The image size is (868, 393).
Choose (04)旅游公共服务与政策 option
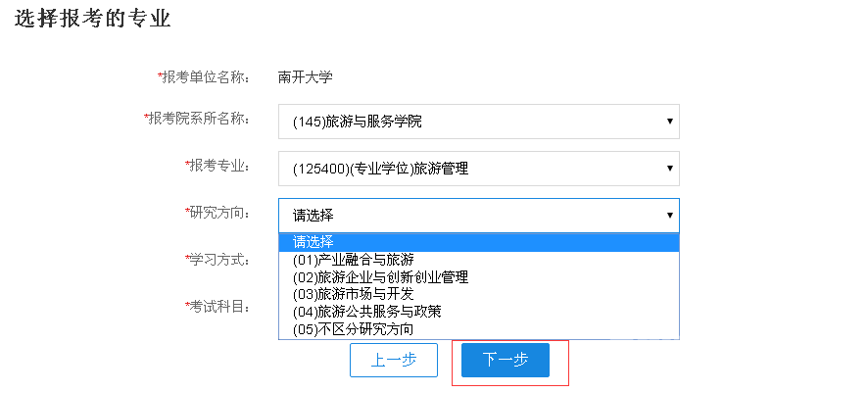tap(366, 312)
